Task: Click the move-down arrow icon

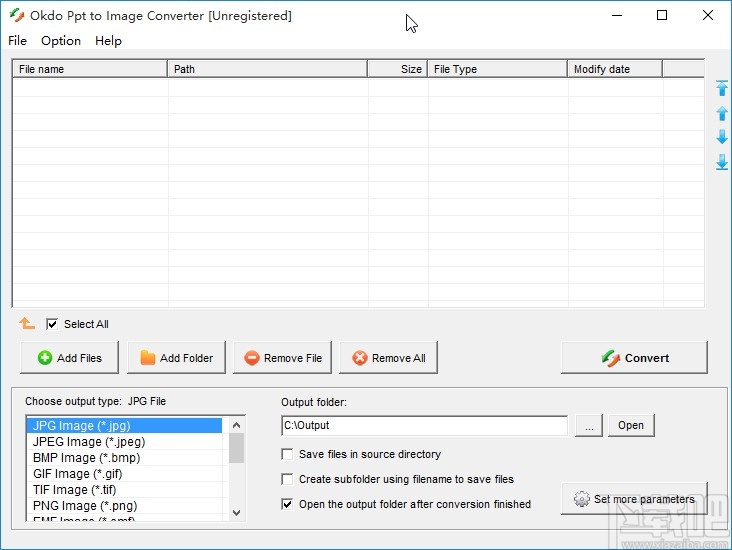Action: [x=722, y=137]
